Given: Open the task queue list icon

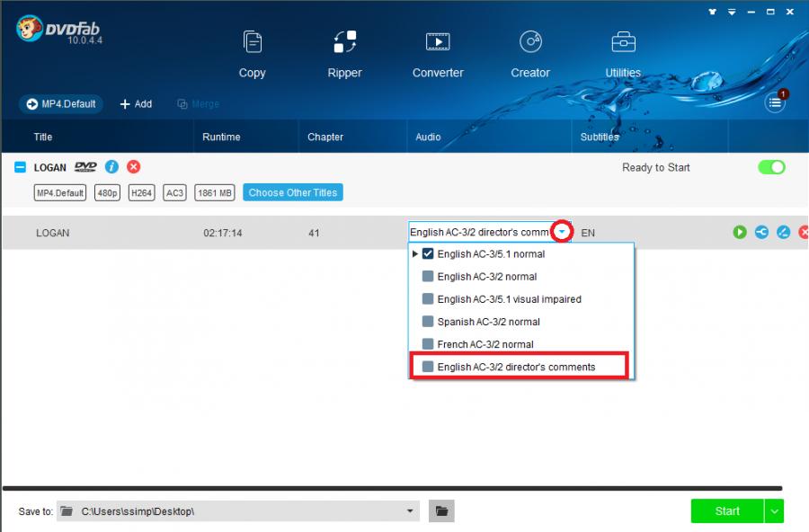Looking at the screenshot, I should pyautogui.click(x=775, y=102).
